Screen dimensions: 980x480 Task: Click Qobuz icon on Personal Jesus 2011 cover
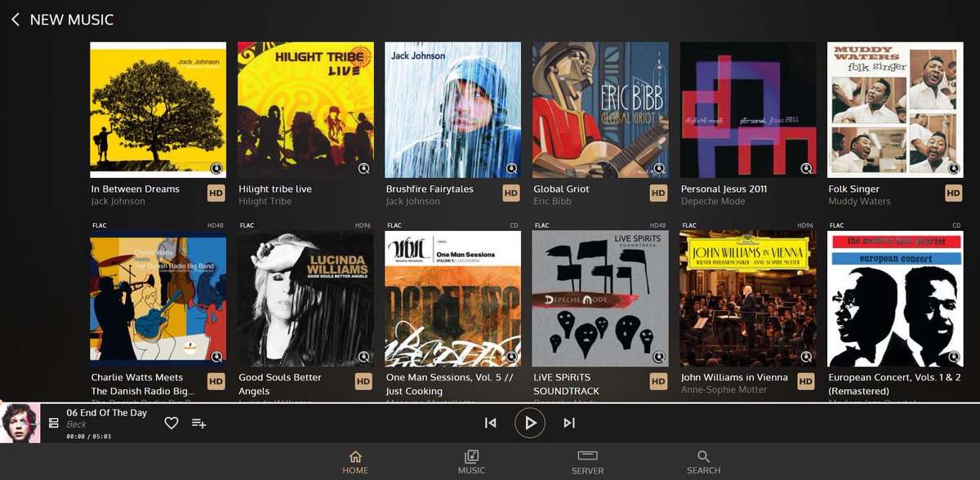tap(806, 168)
